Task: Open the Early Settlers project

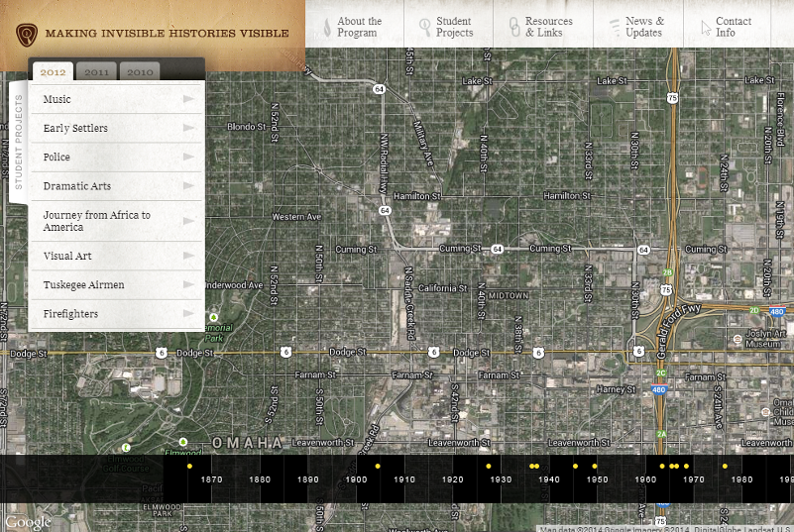Action: [117, 128]
